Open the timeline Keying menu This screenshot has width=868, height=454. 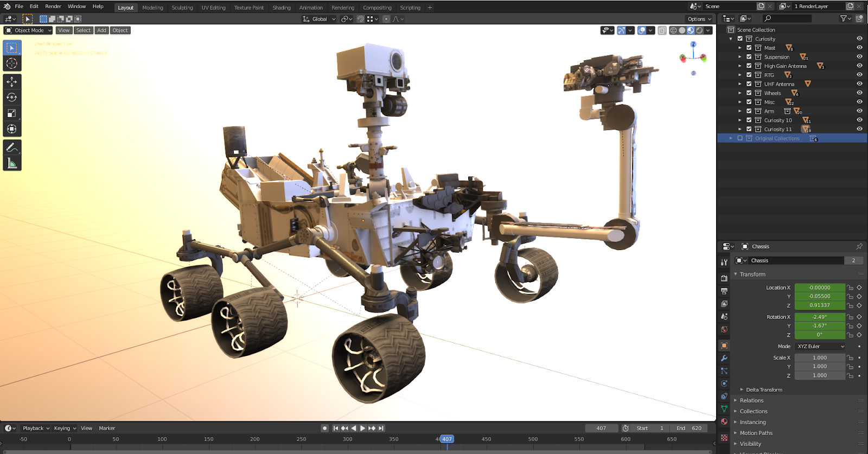65,429
